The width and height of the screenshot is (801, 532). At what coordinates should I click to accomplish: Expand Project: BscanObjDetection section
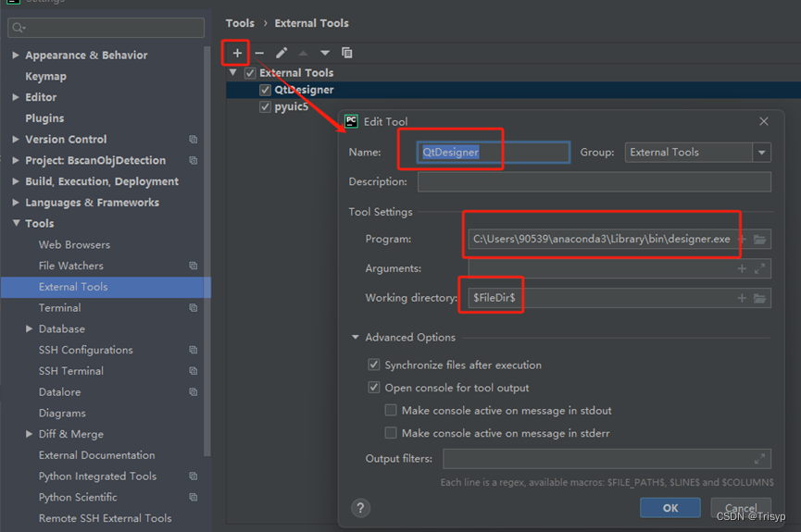tap(16, 160)
